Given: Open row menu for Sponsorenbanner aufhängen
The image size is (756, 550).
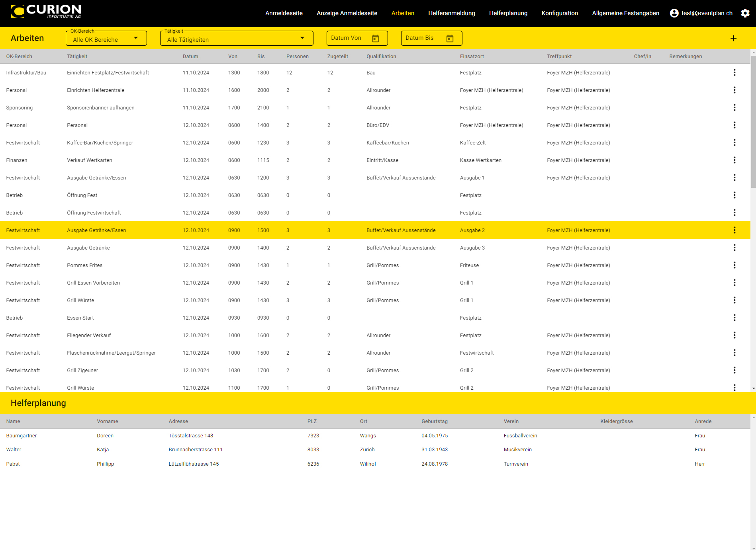Looking at the screenshot, I should [734, 107].
